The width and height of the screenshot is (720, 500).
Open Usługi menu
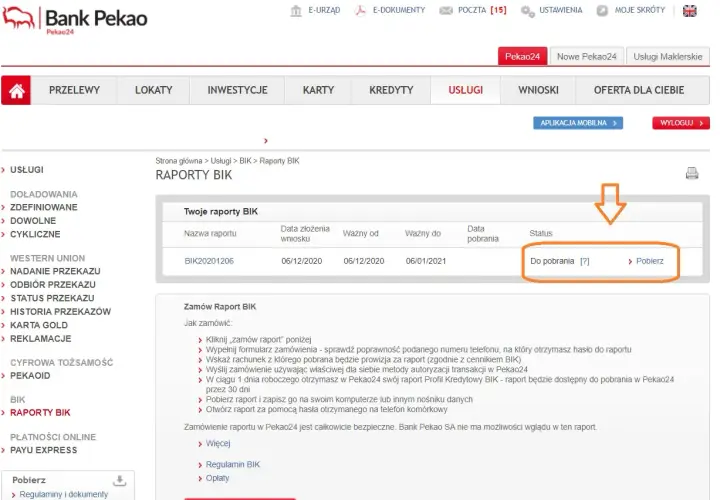[x=466, y=90]
